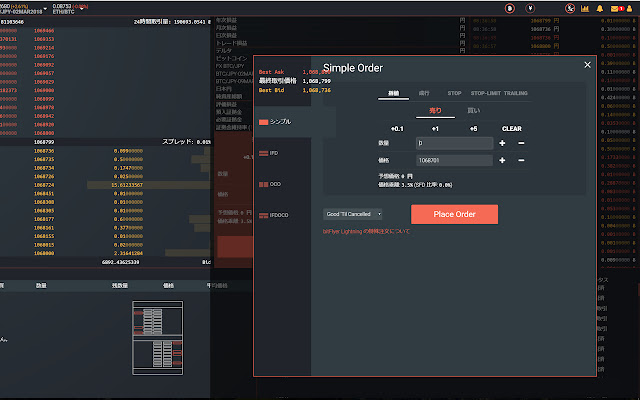Click order book mid price 1068799
Viewport: 640px width, 400px height.
[x=44, y=142]
